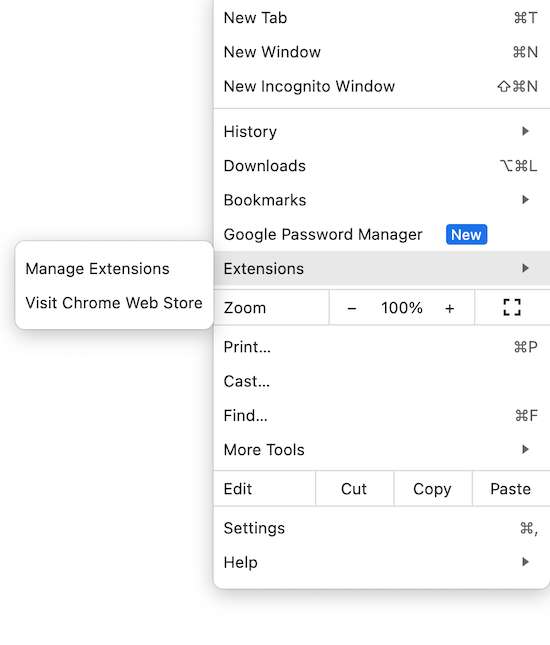Viewport: 550px width, 645px height.
Task: Expand the Help submenu arrow
Action: (525, 562)
